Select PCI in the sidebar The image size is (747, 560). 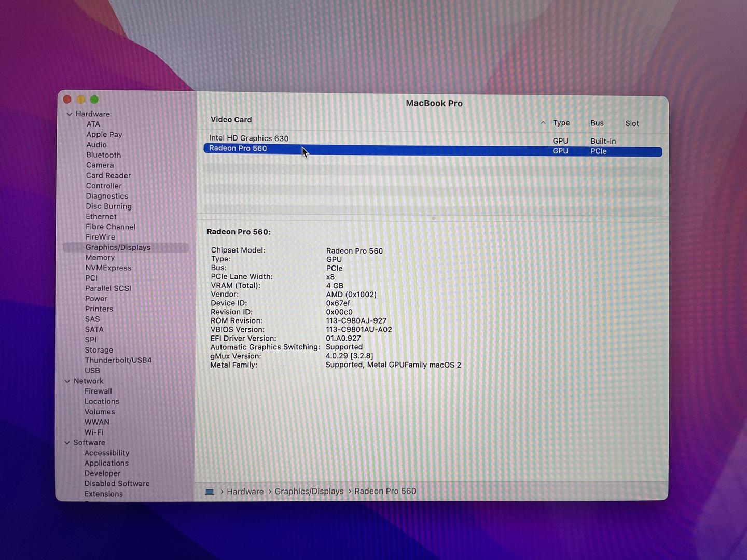(x=91, y=278)
